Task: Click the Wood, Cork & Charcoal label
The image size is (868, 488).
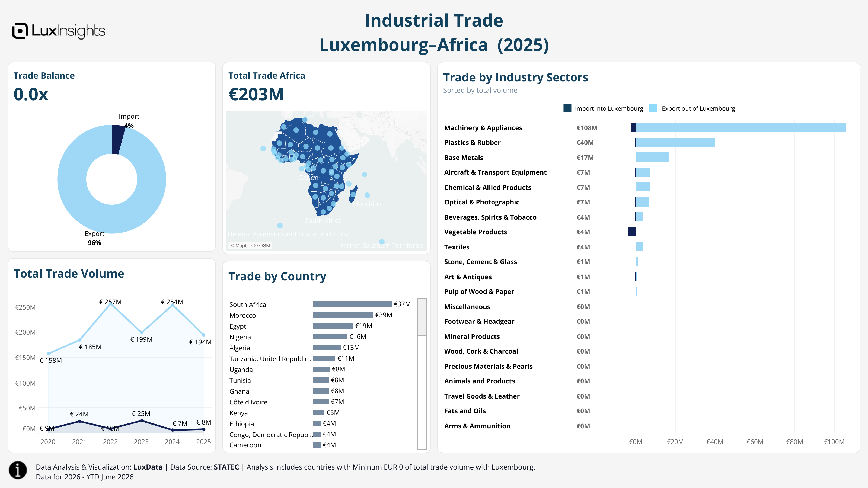Action: coord(481,351)
